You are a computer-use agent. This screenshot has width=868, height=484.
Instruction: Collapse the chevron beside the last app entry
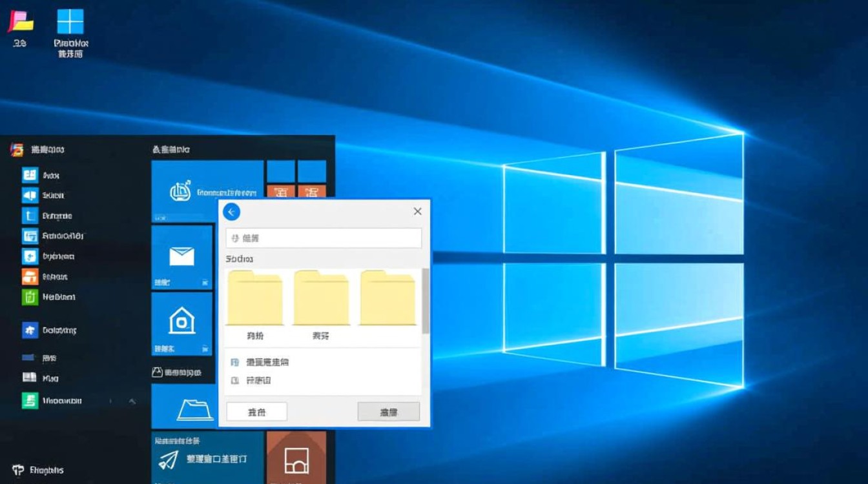(132, 401)
